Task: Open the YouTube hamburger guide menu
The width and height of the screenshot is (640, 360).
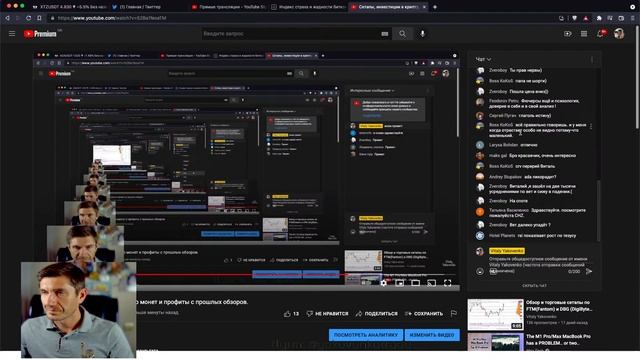Action: tap(12, 34)
